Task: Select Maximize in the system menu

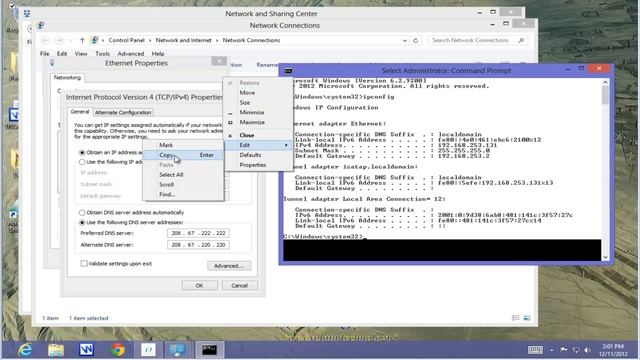Action: click(x=258, y=122)
